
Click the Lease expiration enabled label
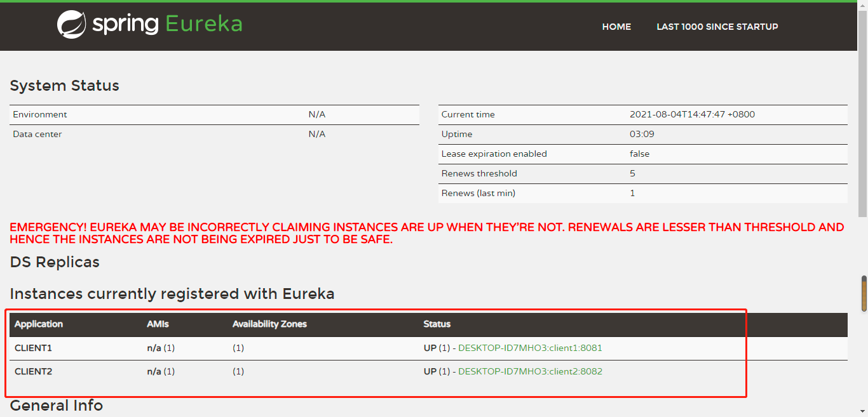(x=494, y=154)
